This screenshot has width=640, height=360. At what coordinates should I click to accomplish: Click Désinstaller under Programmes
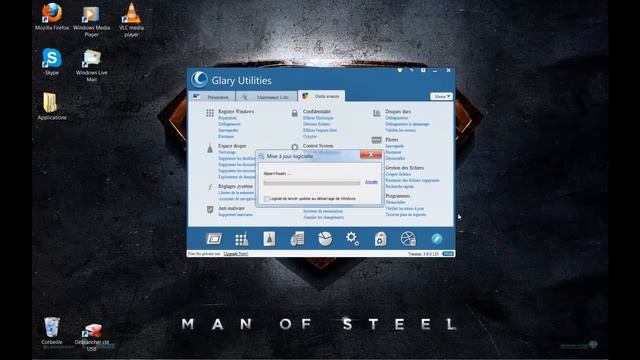tap(396, 202)
